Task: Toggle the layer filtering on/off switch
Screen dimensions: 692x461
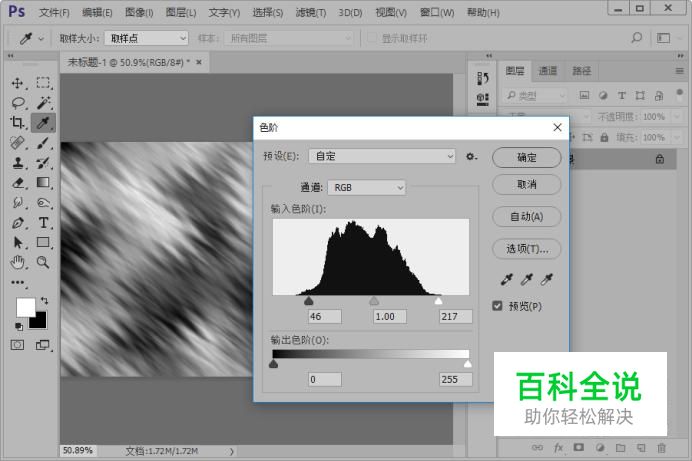Action: click(679, 94)
